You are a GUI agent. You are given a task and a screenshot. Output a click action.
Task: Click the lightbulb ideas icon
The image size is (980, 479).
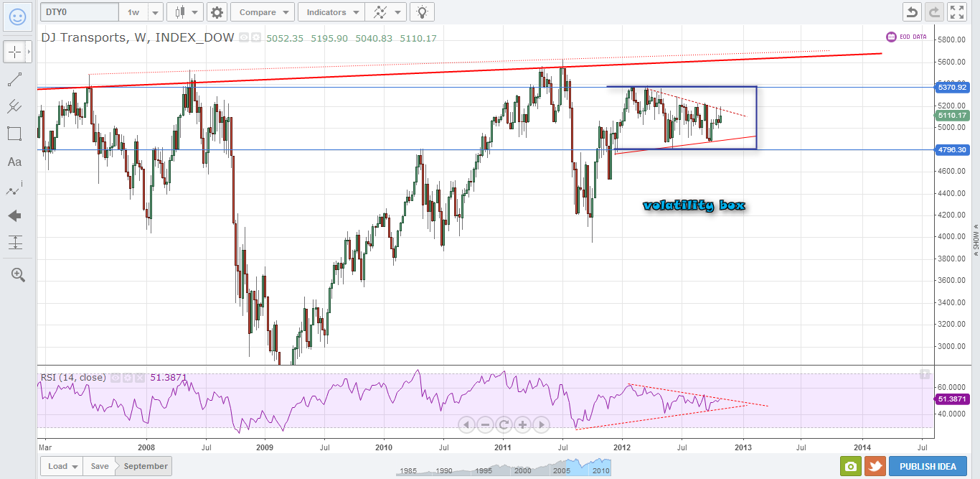click(423, 12)
